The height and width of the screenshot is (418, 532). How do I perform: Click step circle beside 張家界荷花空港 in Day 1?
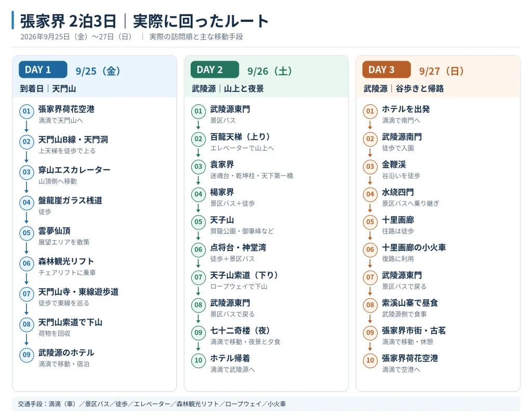point(26,111)
